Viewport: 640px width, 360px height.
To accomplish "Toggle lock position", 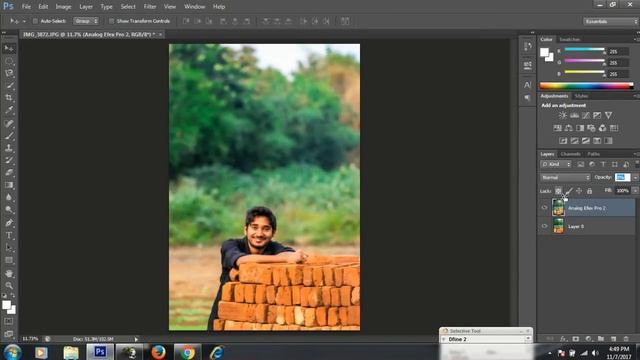I will tap(579, 191).
